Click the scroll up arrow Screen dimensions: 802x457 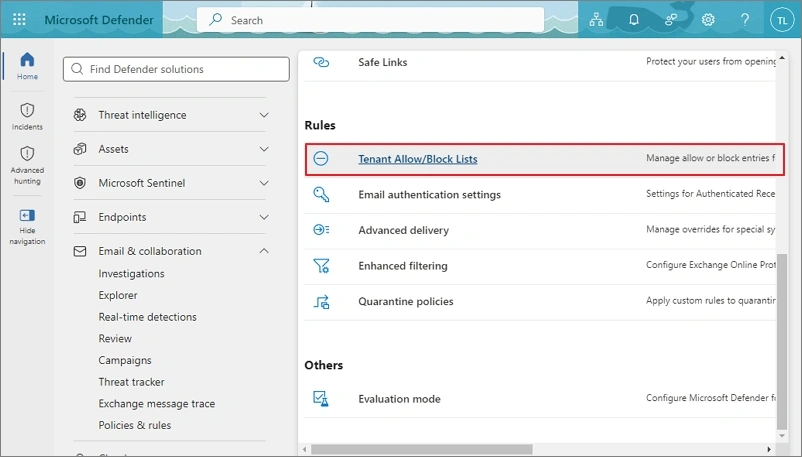[x=782, y=57]
